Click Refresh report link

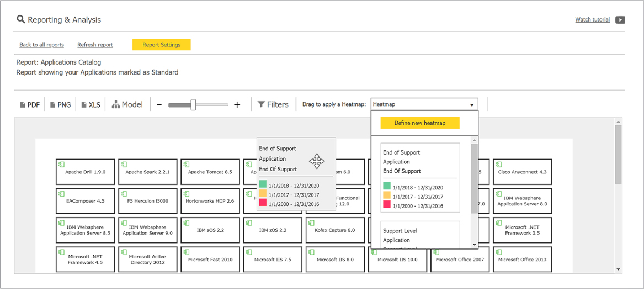tap(95, 45)
